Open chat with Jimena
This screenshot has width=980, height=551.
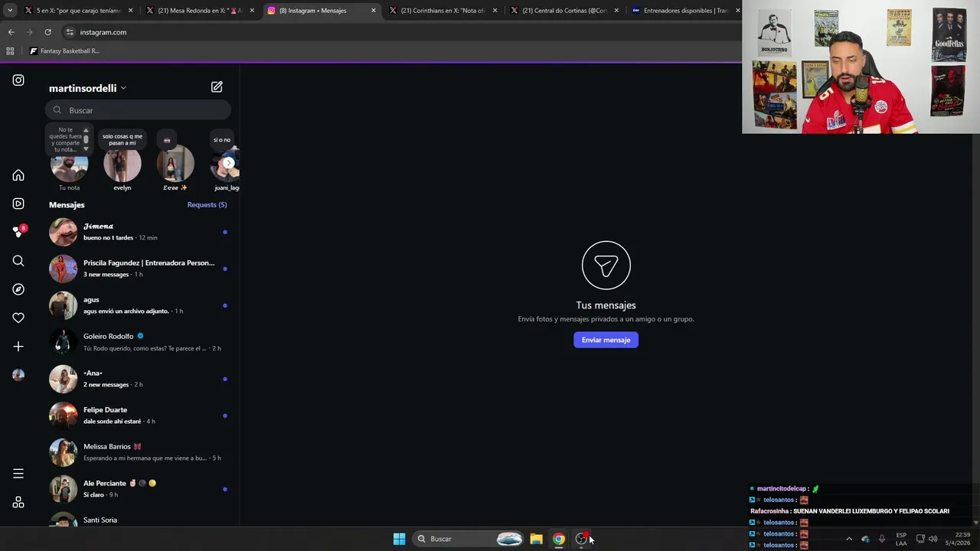(138, 232)
